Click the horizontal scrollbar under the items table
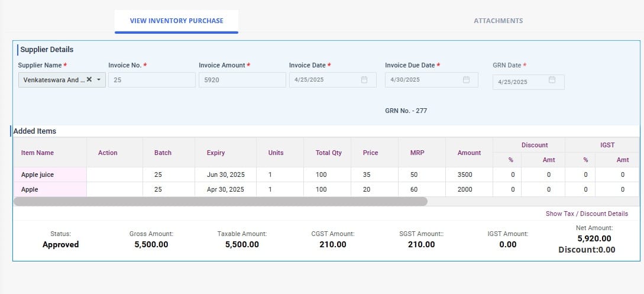The width and height of the screenshot is (644, 294). [x=220, y=201]
